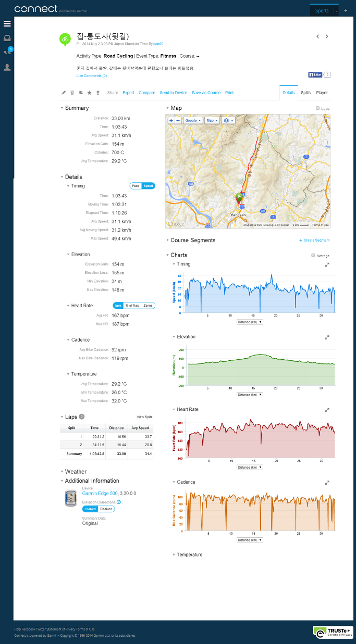Open View Splits link in Laps
This screenshot has width=356, height=644.
point(144,417)
